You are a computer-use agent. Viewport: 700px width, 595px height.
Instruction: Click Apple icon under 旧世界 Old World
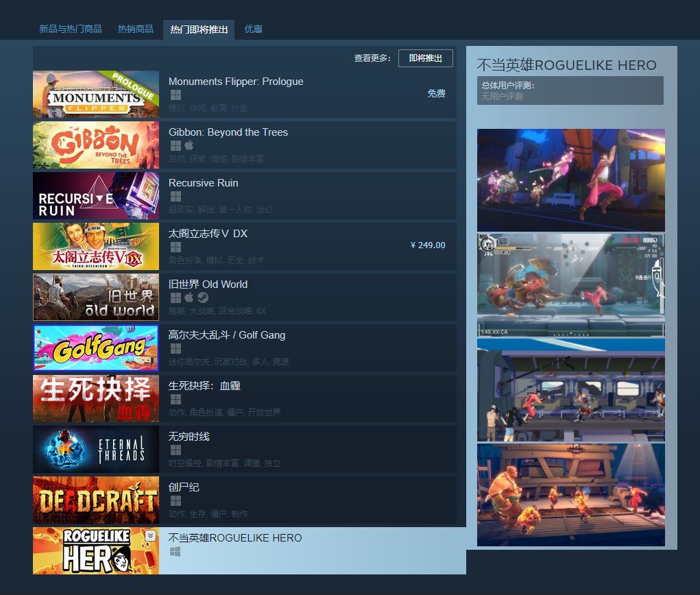189,297
